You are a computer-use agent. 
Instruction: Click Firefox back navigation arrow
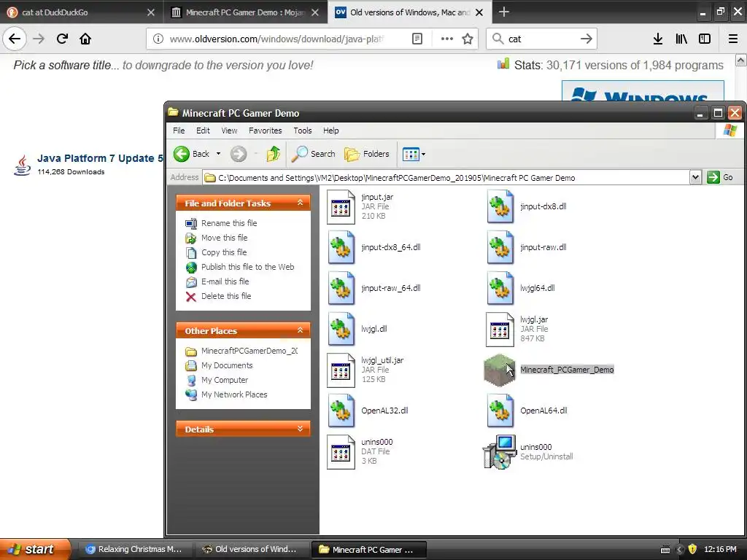15,39
